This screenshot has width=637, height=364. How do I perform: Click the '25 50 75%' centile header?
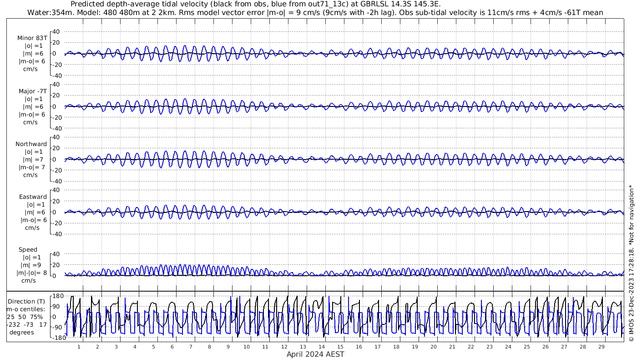click(25, 317)
